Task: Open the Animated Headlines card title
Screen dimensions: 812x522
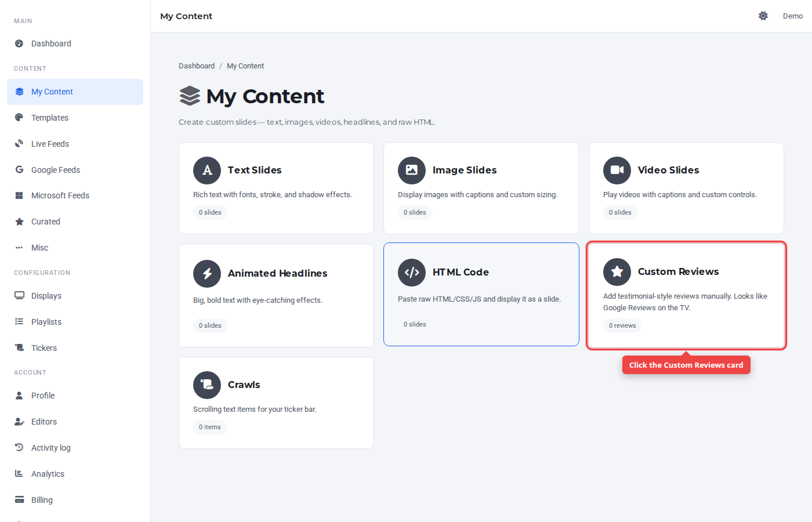Action: coord(277,273)
